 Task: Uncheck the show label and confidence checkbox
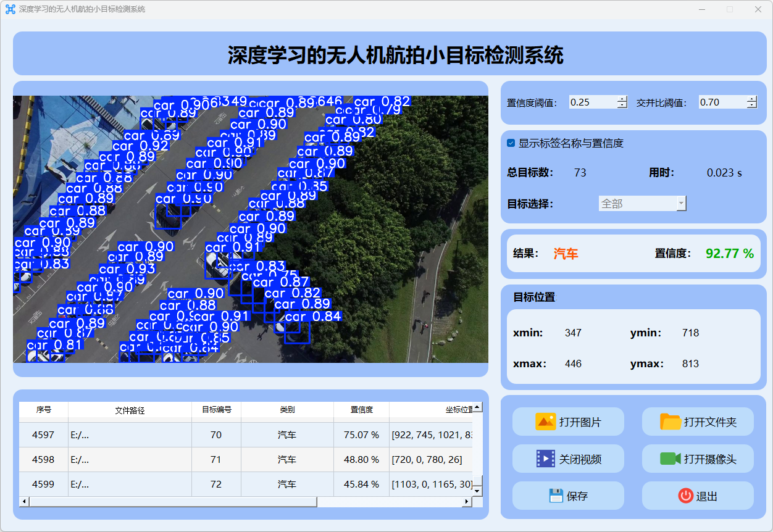click(x=511, y=143)
